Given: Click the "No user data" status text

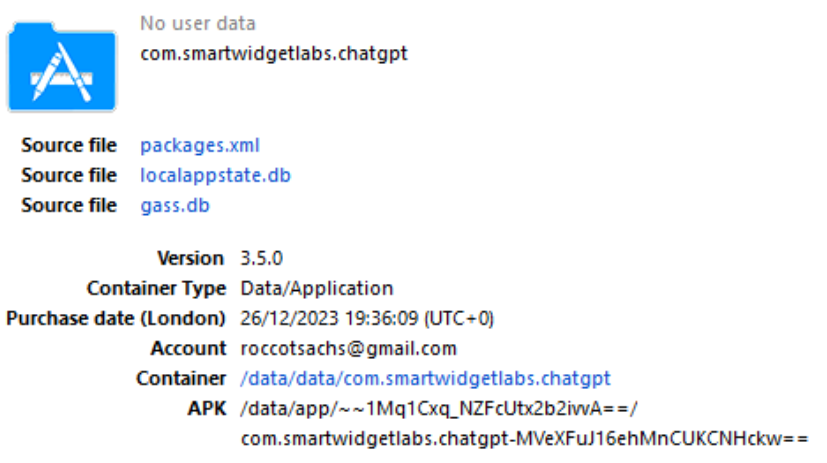Looking at the screenshot, I should [197, 23].
